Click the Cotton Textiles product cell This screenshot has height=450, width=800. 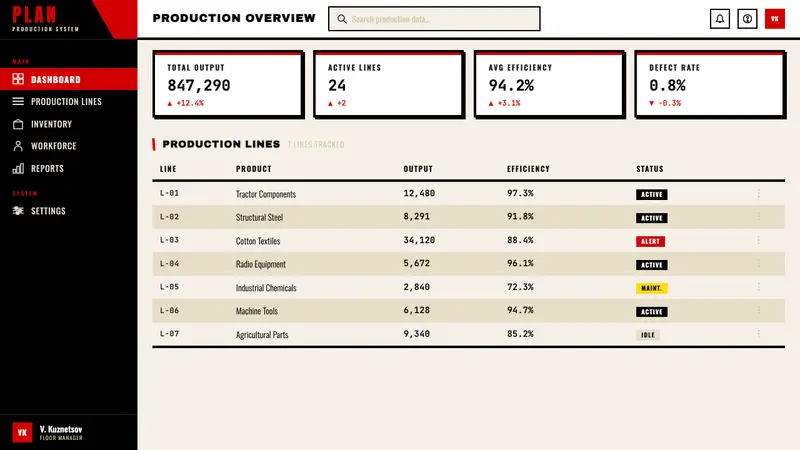[258, 241]
